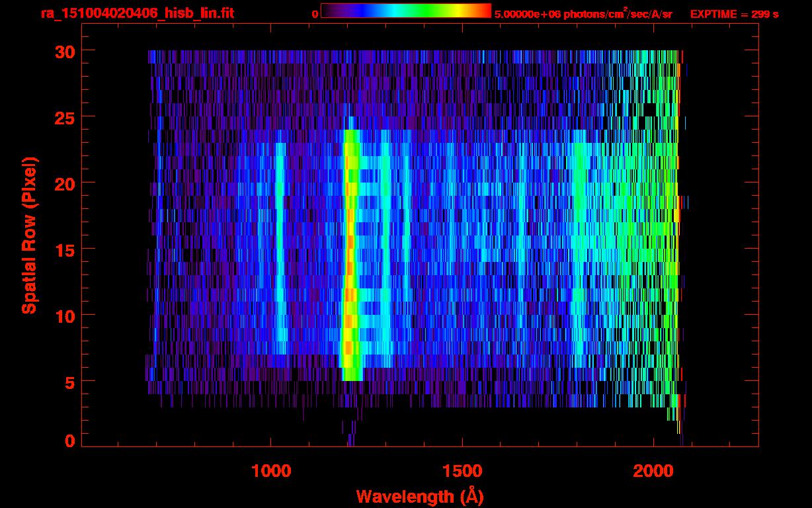
Task: Click the Spatial Row (Pixel) axis title
Action: [x=29, y=235]
